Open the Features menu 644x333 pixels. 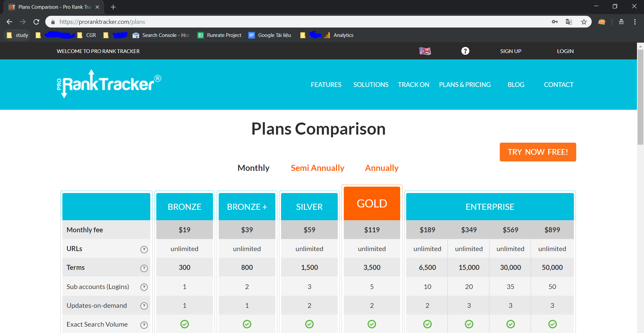(x=326, y=85)
